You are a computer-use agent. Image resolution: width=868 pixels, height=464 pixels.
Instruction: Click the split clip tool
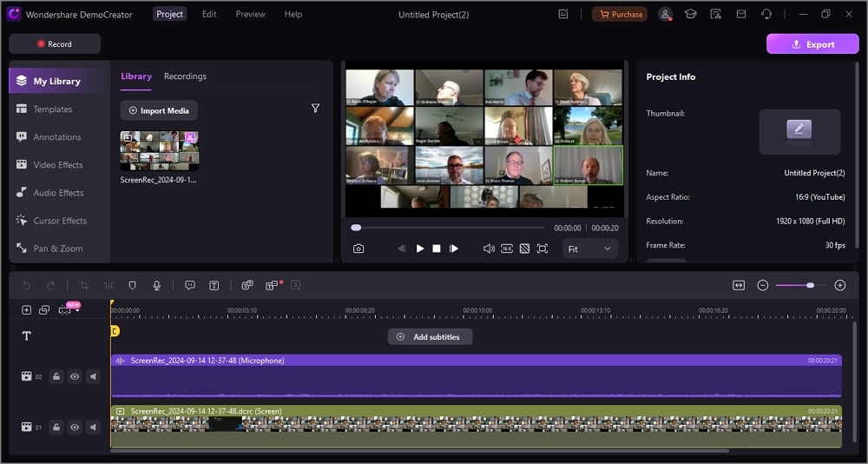coord(108,285)
